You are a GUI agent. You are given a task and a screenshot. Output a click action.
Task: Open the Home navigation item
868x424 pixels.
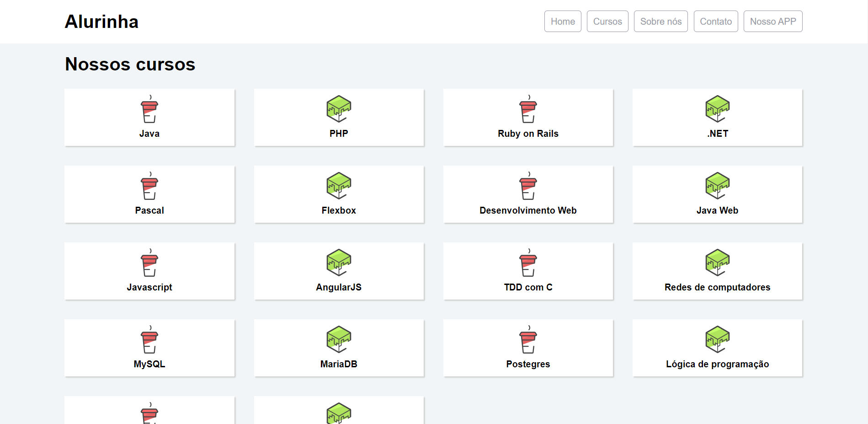(563, 21)
